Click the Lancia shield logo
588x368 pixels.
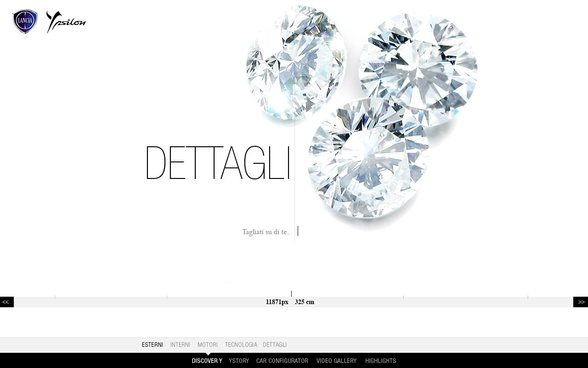tap(25, 22)
